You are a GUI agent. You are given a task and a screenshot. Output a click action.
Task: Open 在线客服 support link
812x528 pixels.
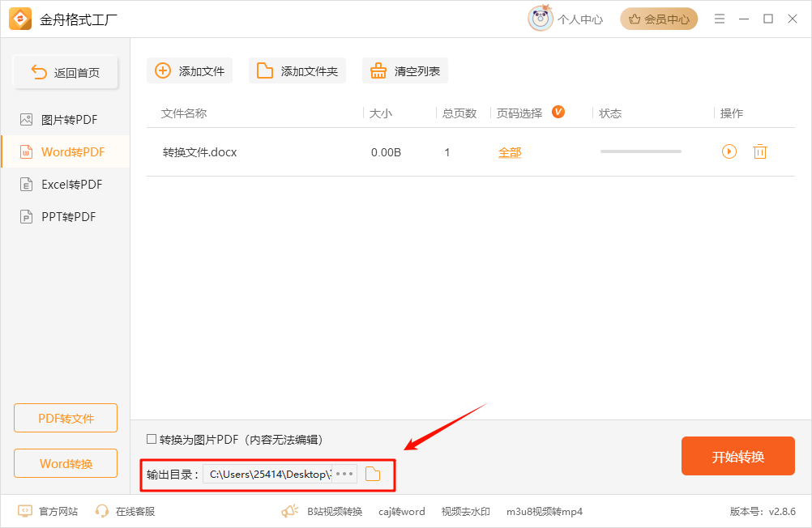coord(125,512)
